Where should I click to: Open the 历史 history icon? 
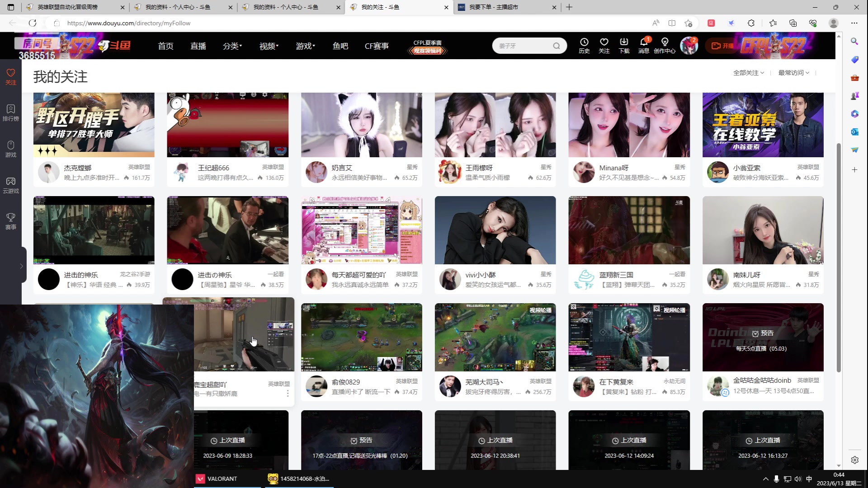(x=584, y=46)
